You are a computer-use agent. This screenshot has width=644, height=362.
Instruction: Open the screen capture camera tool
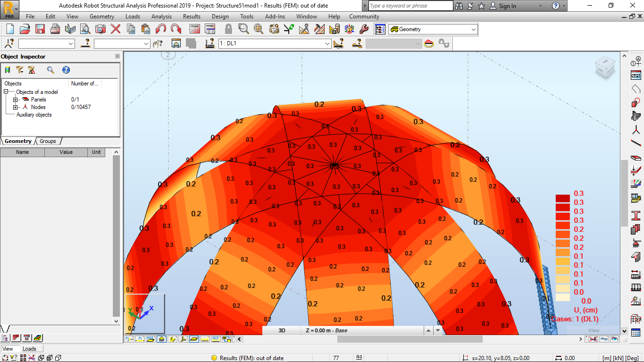(100, 29)
